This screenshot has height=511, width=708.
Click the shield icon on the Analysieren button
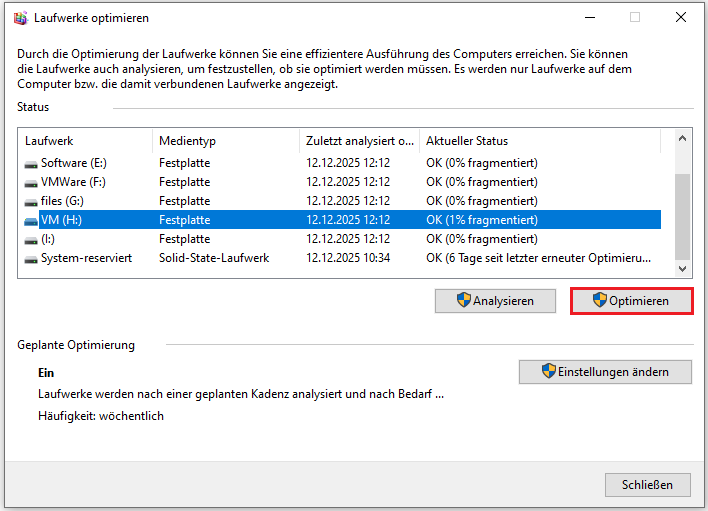point(463,300)
